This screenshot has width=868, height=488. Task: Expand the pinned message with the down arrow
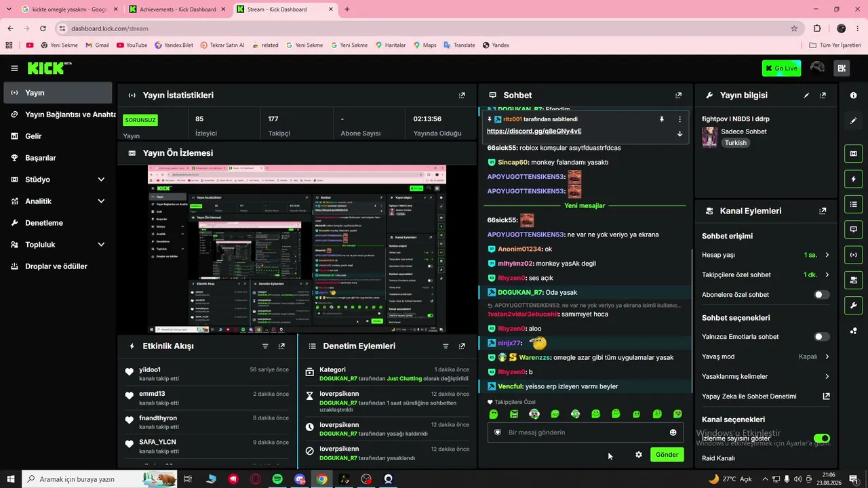679,134
